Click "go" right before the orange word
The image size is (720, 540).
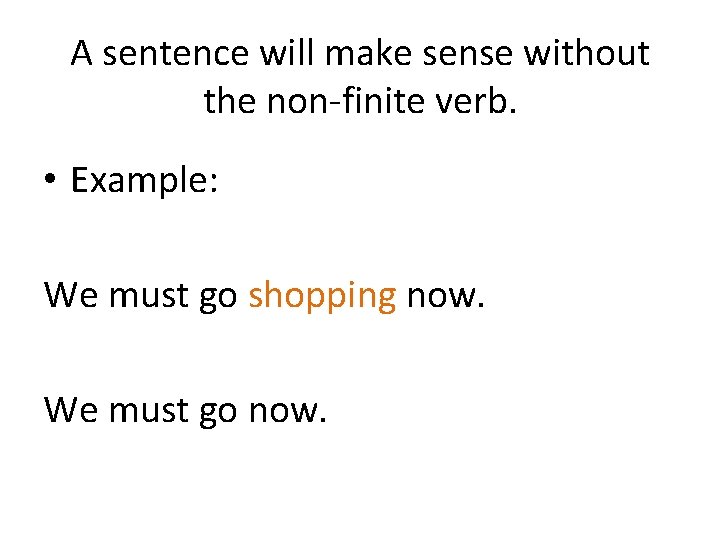click(x=218, y=299)
